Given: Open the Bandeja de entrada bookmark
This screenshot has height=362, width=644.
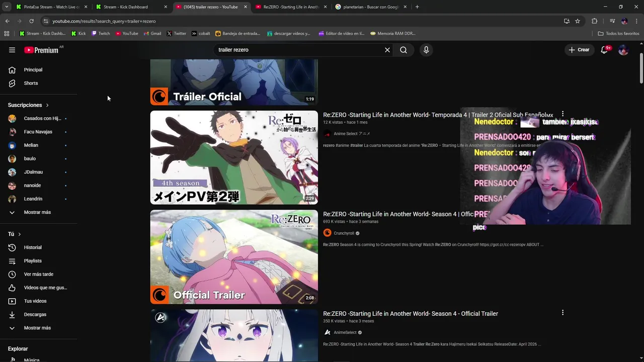Looking at the screenshot, I should click(238, 34).
